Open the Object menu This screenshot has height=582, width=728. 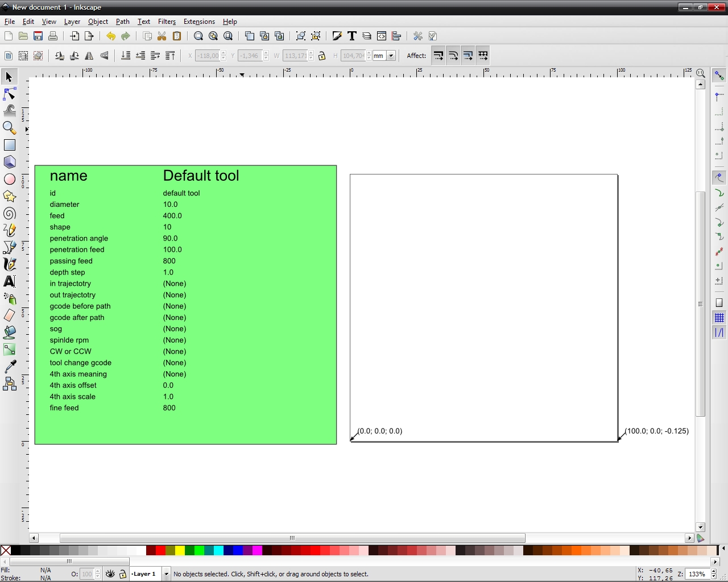pos(98,22)
